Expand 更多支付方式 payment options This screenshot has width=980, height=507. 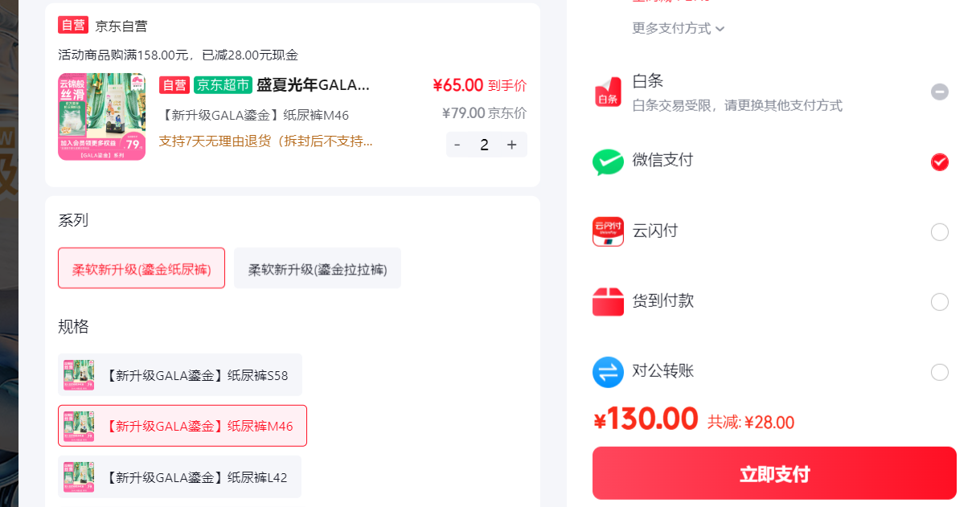tap(679, 28)
